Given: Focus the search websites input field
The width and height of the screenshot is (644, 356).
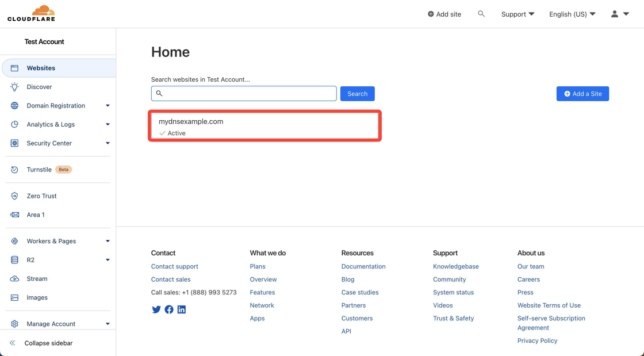Looking at the screenshot, I should click(x=244, y=94).
